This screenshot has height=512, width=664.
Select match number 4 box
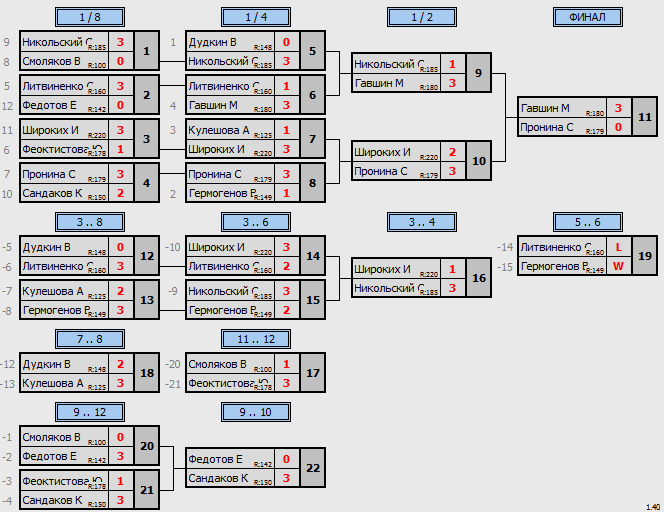(147, 183)
